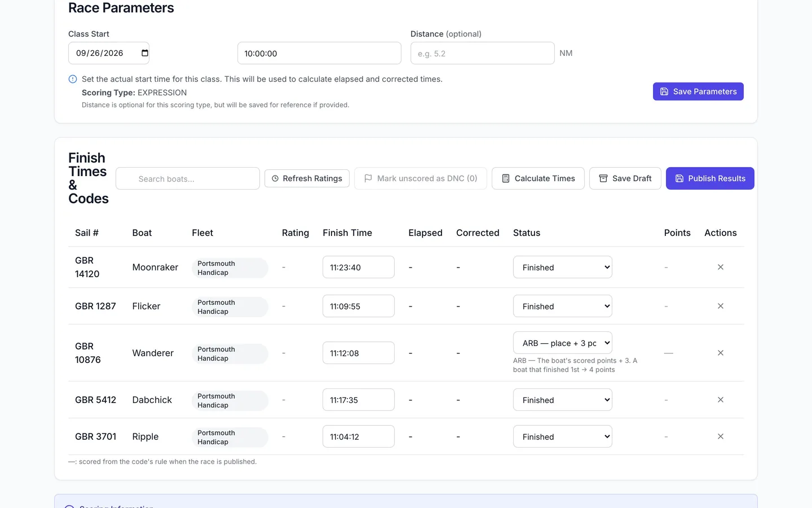Edit Dabchick's finish time 11:17:35
Image resolution: width=812 pixels, height=508 pixels.
pyautogui.click(x=359, y=400)
